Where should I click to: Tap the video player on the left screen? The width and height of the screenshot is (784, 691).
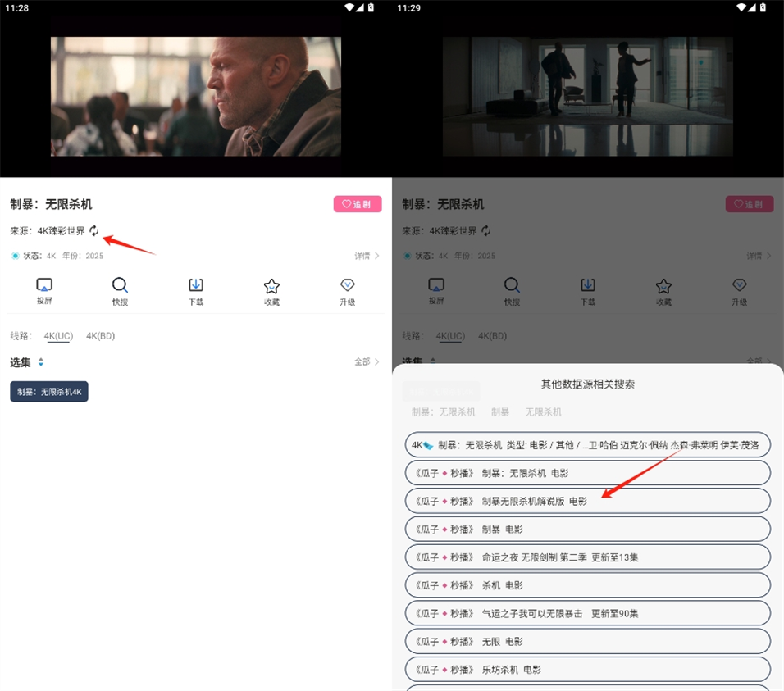click(196, 97)
